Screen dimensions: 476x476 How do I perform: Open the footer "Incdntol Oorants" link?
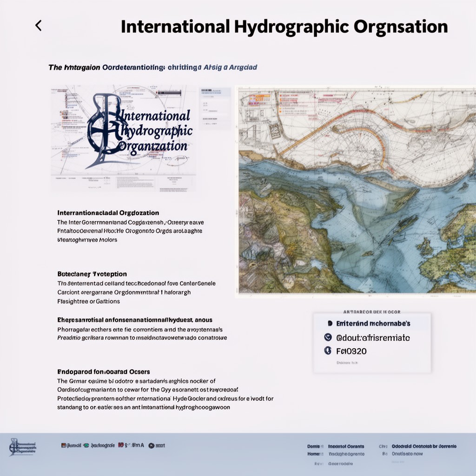coord(346,446)
